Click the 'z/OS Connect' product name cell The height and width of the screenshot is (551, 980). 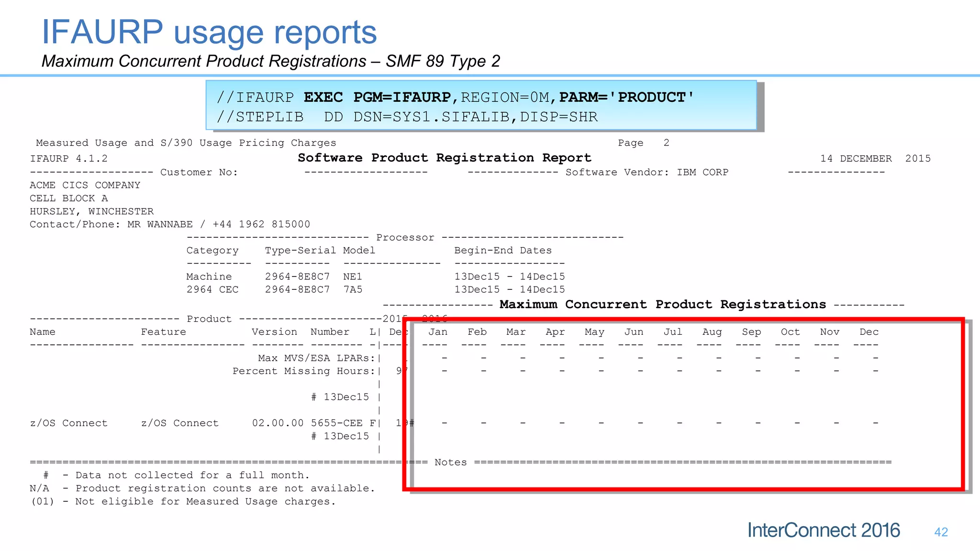point(68,423)
